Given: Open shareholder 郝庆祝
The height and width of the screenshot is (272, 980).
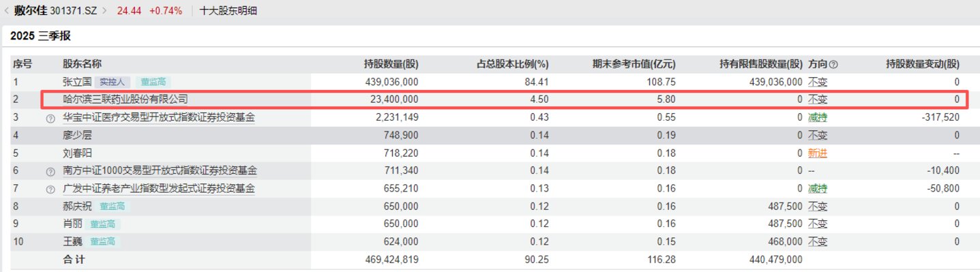Looking at the screenshot, I should coord(77,206).
